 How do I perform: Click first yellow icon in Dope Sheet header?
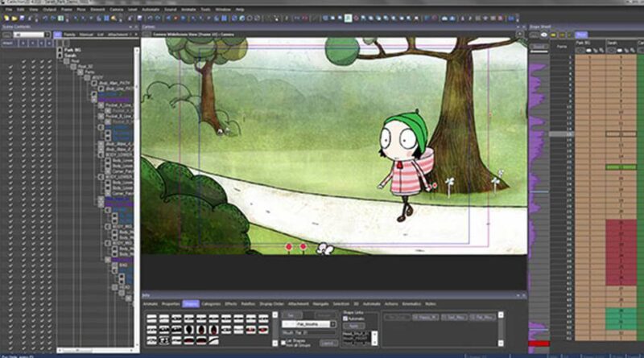pyautogui.click(x=553, y=35)
